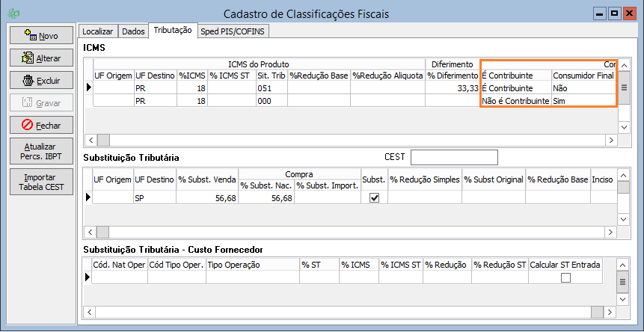The image size is (644, 332).
Task: Uncheck the Subst. checkbox in SP row
Action: pyautogui.click(x=375, y=197)
